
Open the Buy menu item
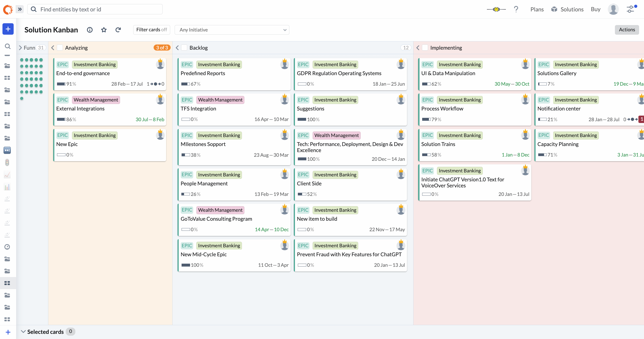595,9
